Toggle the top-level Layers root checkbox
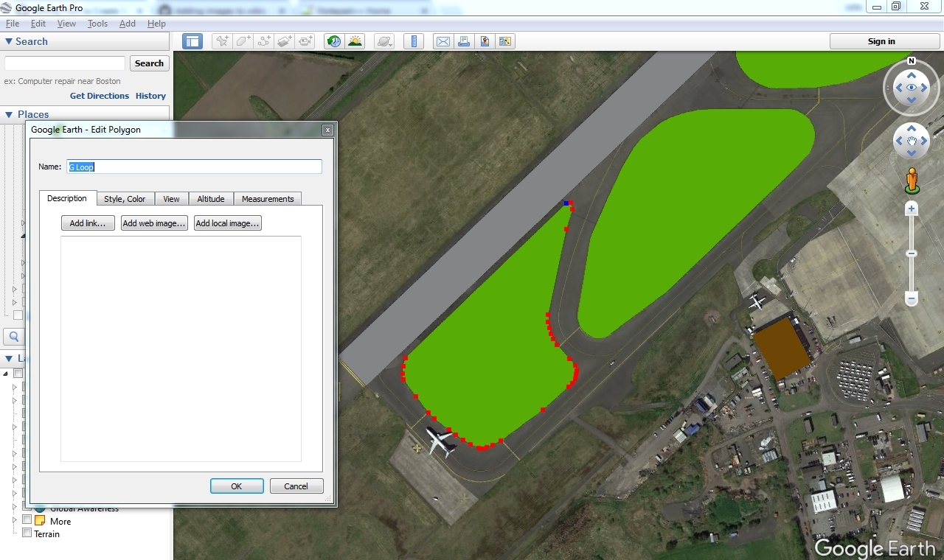The image size is (944, 560). click(x=18, y=374)
